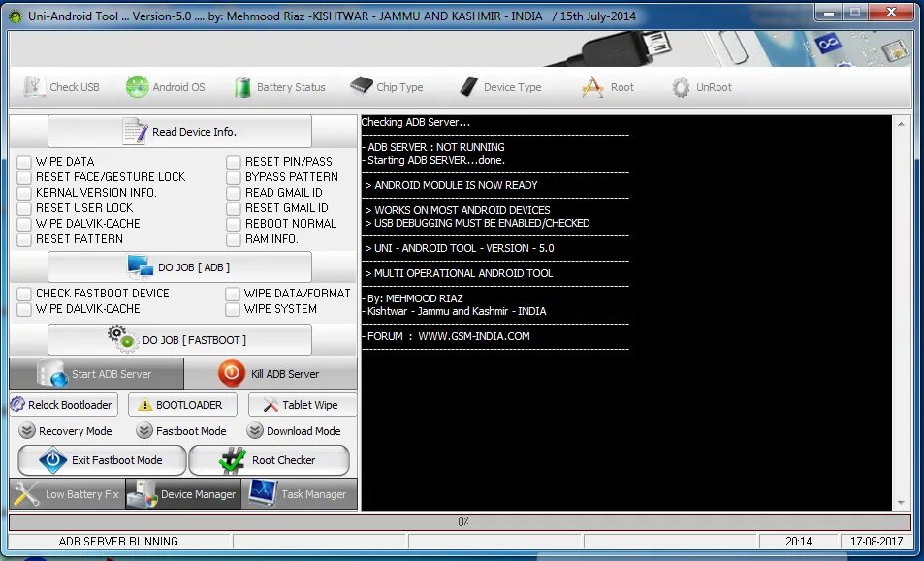Enable RESET PATTERN checkbox
Viewport: 924px width, 561px height.
[x=24, y=239]
